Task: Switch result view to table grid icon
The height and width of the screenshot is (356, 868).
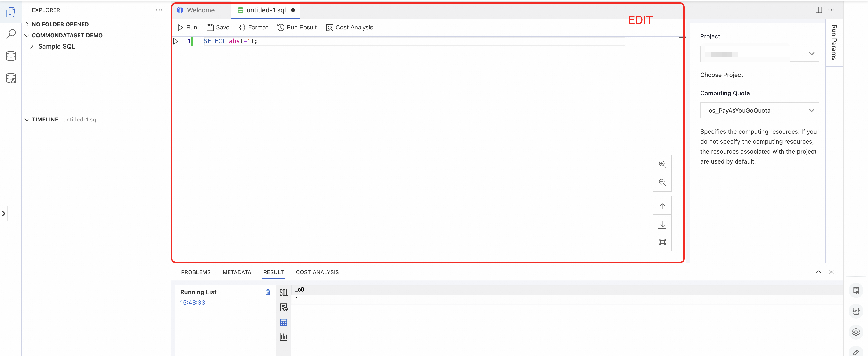Action: 283,322
